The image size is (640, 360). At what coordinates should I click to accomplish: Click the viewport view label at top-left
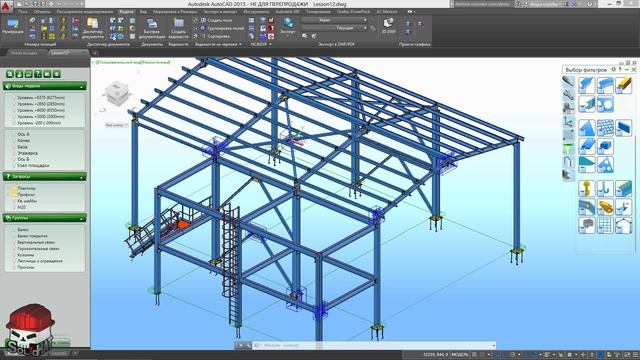[131, 62]
